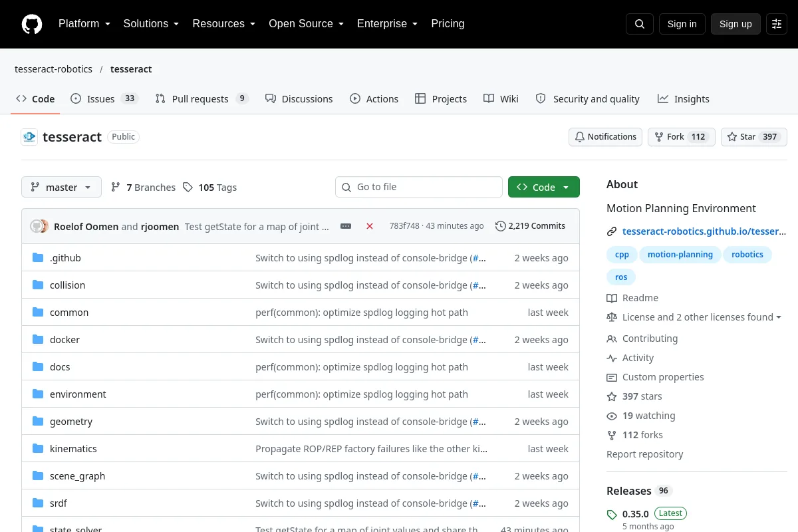Click the Custom properties note icon
The width and height of the screenshot is (798, 532).
[x=612, y=377]
